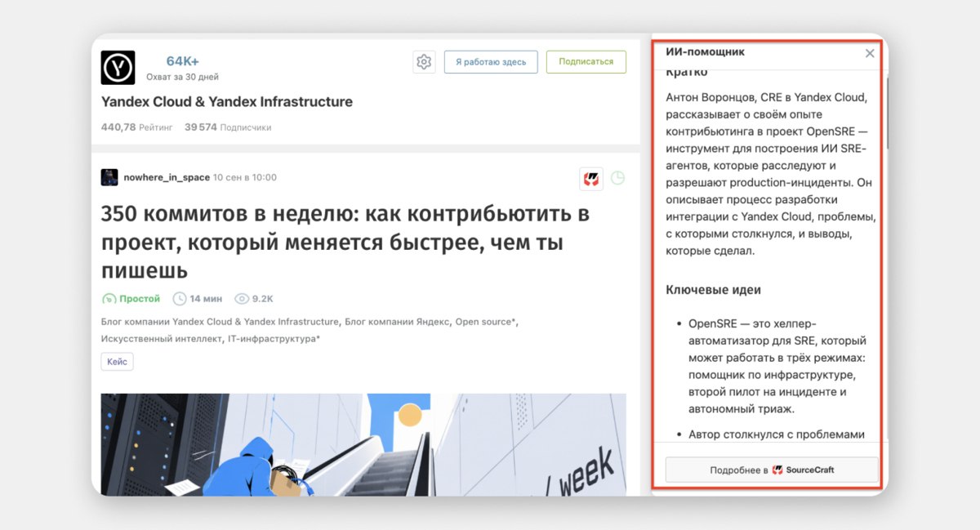Click the clock icon beside 14 мин
This screenshot has height=530, width=980.
180,299
